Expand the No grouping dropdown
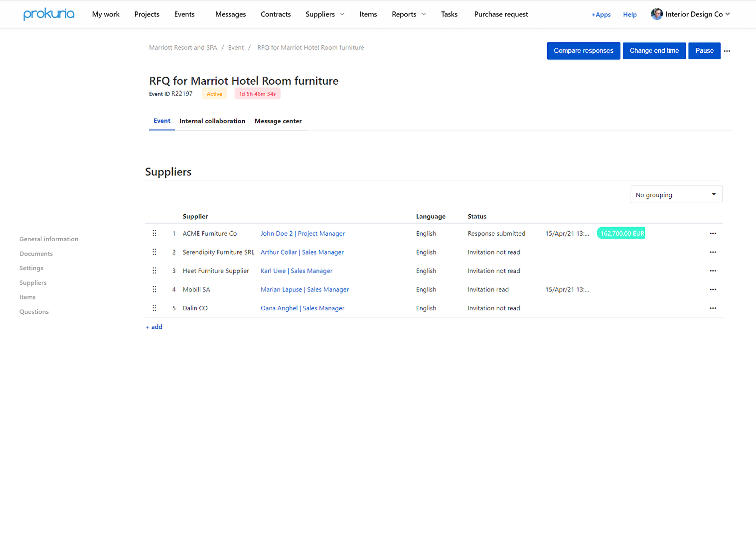Viewport: 756px width, 538px height. coord(676,194)
